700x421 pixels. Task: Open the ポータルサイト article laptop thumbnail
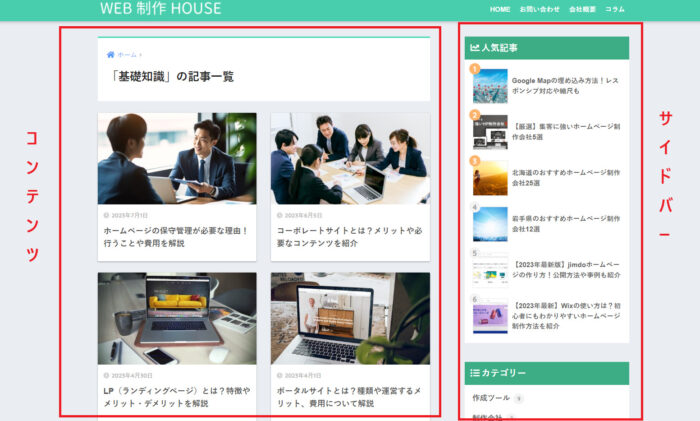(x=350, y=318)
